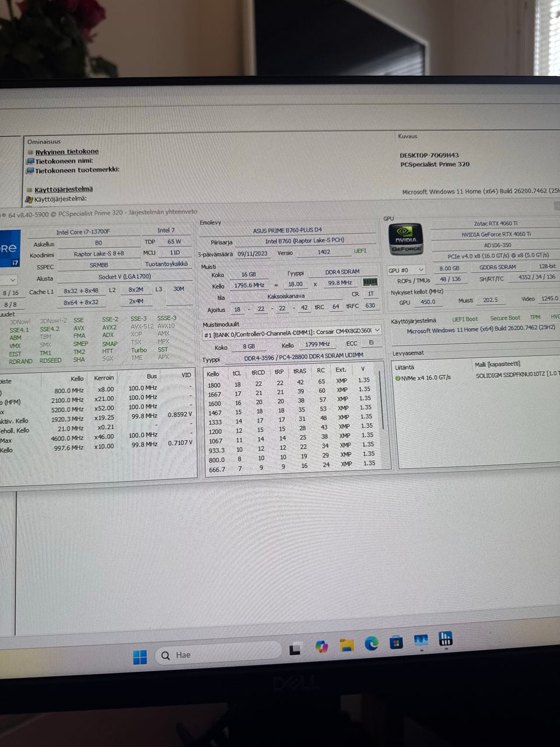
Task: Select the Tietokoneen tuotemerkki: row
Action: point(77,170)
